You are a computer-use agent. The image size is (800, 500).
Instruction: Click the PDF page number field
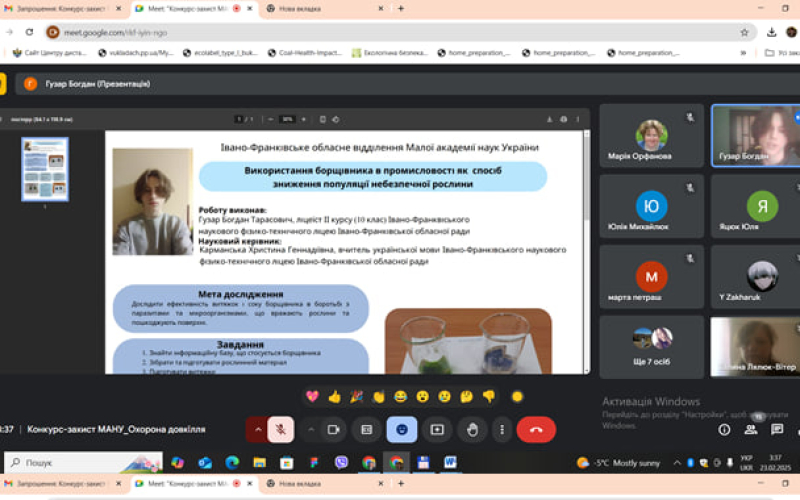[238, 119]
